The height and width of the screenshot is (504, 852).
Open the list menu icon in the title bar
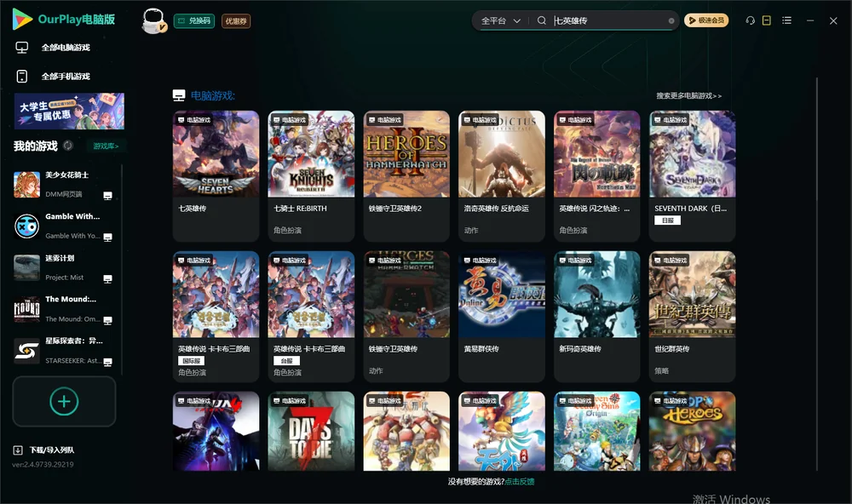pos(786,20)
